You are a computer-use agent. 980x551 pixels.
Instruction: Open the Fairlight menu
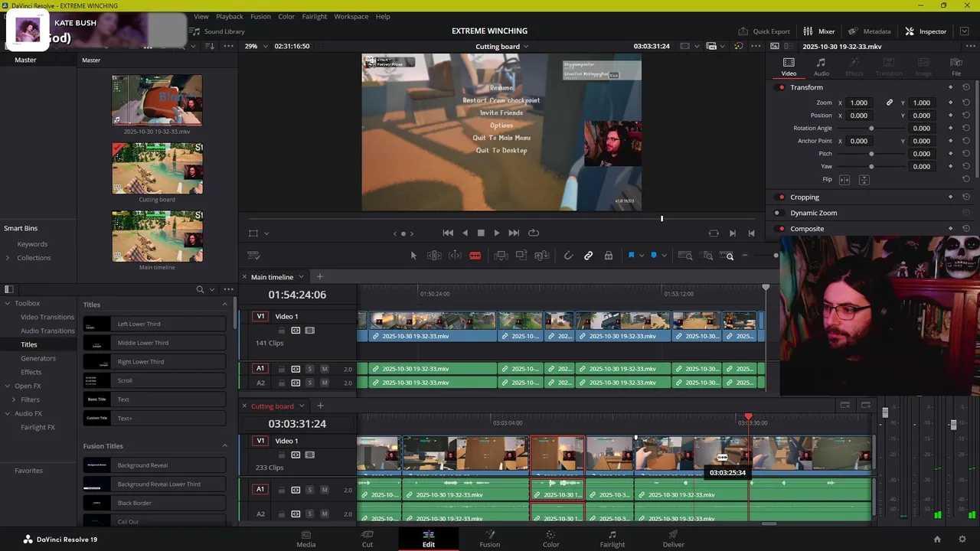click(314, 16)
